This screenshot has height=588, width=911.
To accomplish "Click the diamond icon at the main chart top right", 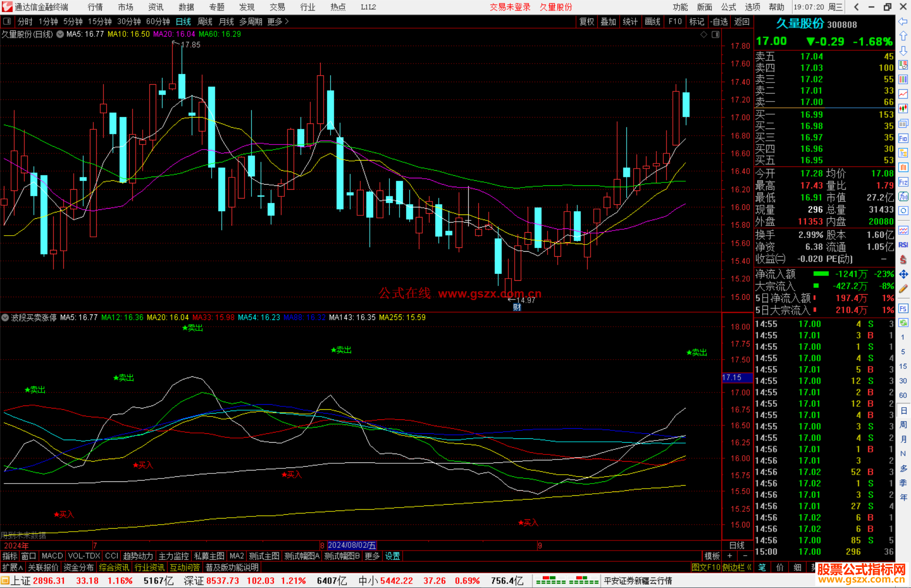I will click(703, 35).
